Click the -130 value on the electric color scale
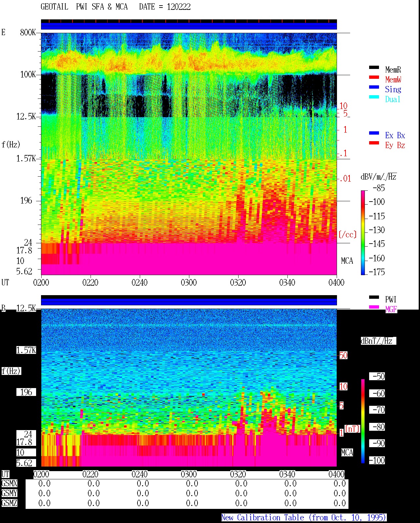Image resolution: width=420 pixels, height=523 pixels. click(377, 230)
